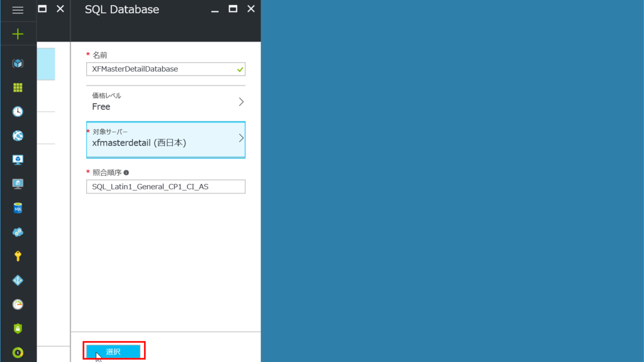Open the Virtual machines (classic) monitor icon
Image resolution: width=644 pixels, height=362 pixels.
[18, 160]
